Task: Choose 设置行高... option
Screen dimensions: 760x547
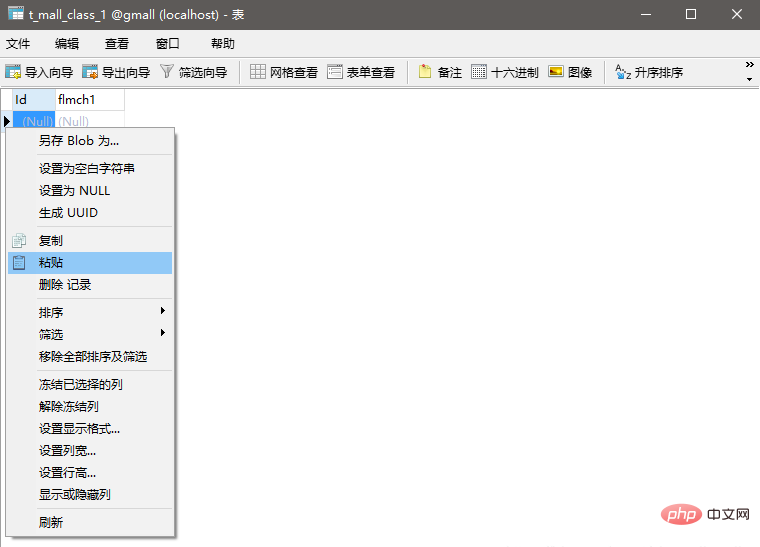Action: point(90,473)
